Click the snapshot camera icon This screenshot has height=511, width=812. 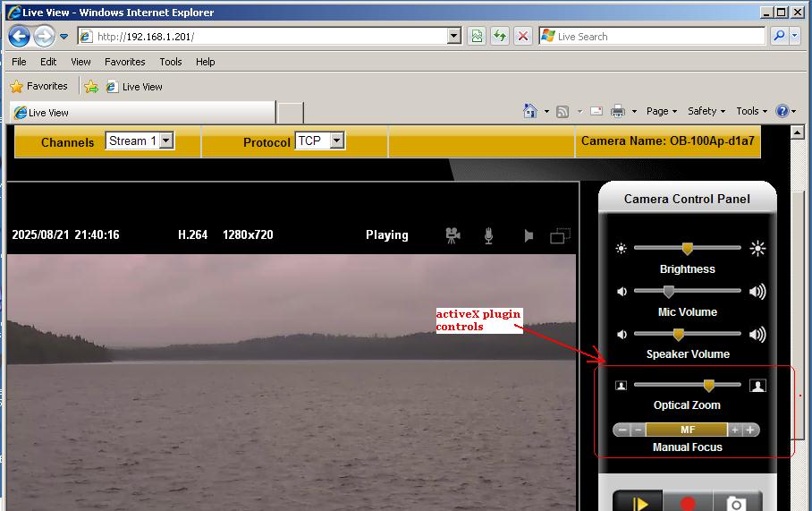click(x=735, y=504)
